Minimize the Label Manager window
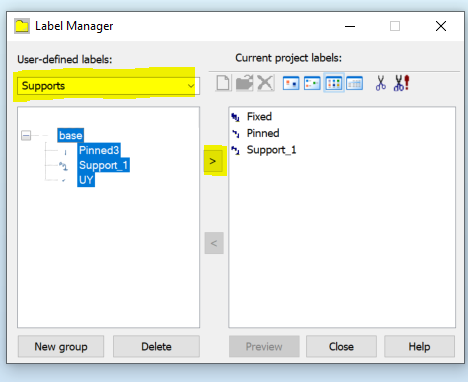 click(350, 26)
